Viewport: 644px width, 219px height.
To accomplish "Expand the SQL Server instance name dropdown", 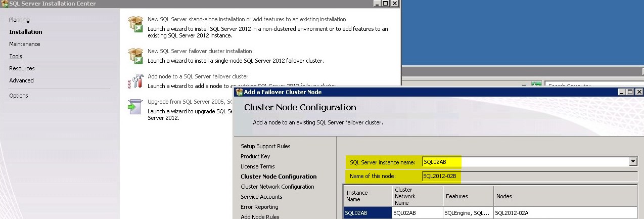I will click(633, 162).
